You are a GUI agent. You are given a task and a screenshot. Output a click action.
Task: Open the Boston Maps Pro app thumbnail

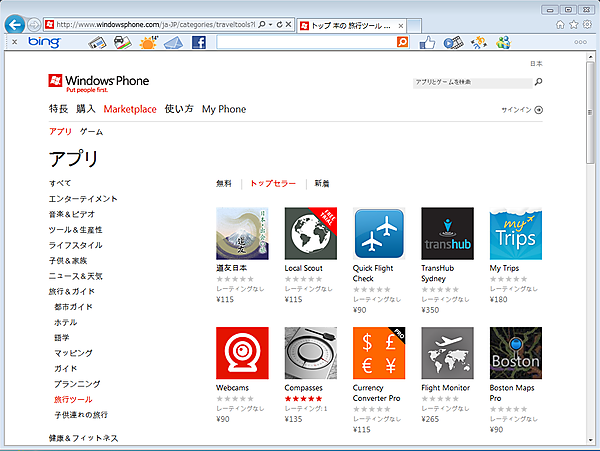click(516, 353)
